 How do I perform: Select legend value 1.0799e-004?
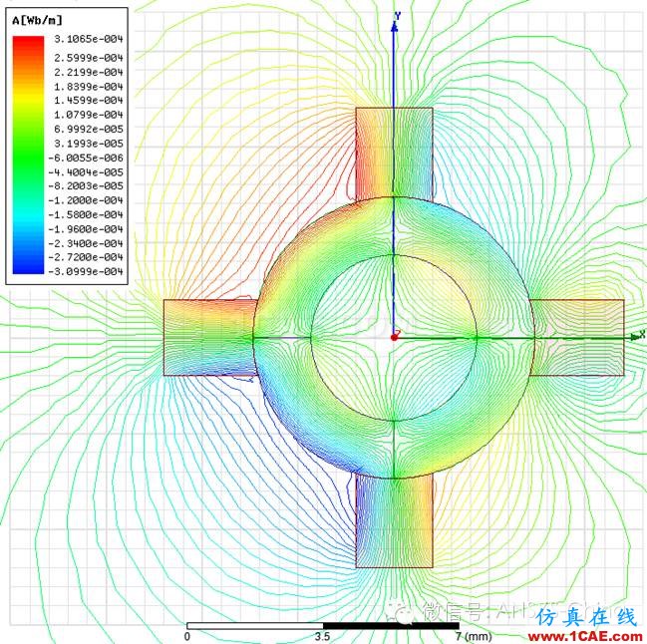[x=89, y=115]
